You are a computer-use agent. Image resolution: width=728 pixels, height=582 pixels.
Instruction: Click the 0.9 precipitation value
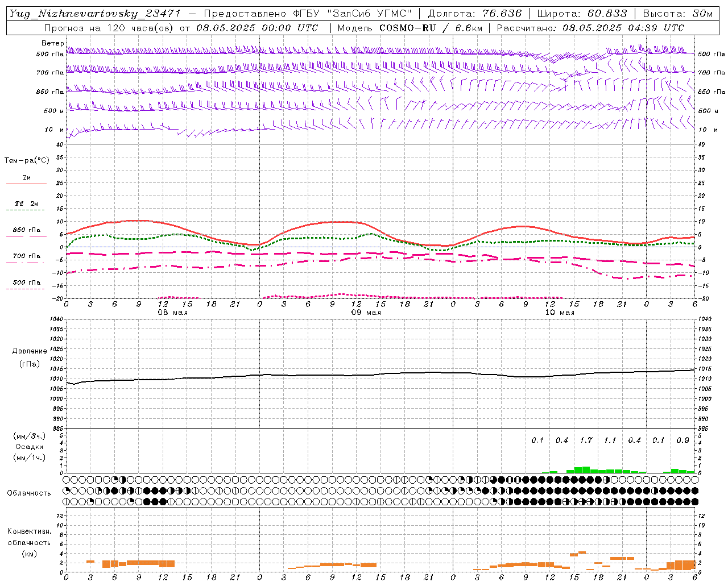682,440
